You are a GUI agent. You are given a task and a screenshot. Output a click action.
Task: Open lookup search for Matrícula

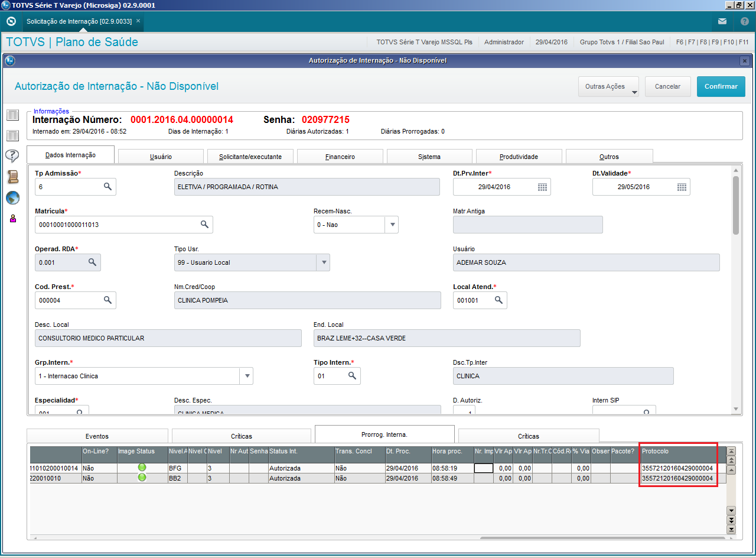(204, 225)
